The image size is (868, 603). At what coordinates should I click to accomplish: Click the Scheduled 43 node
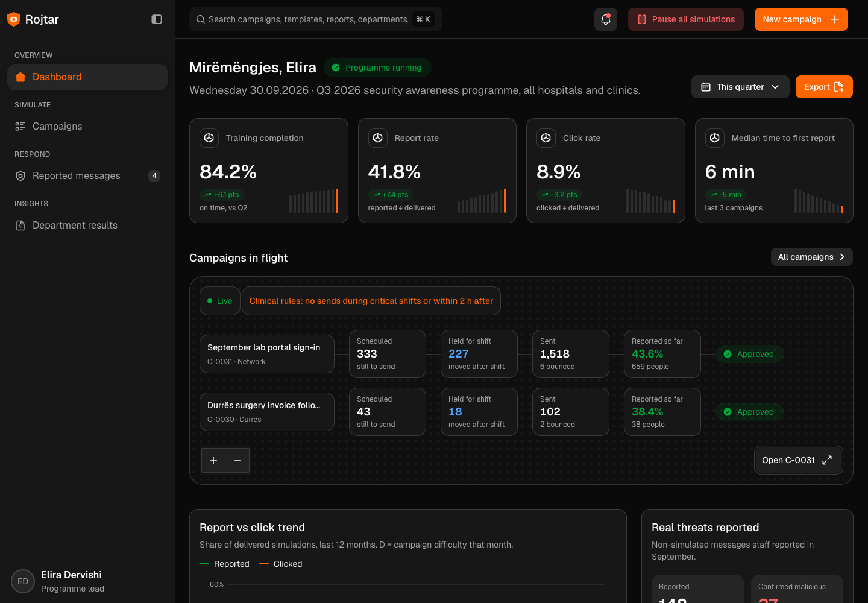388,412
